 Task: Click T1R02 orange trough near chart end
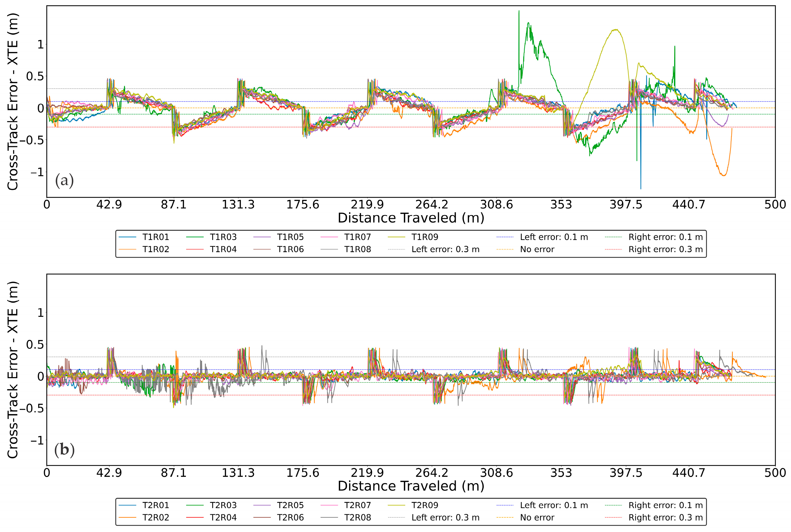(723, 175)
